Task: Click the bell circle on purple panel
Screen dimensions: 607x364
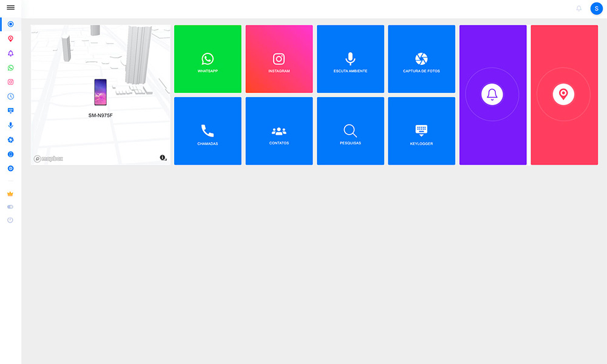Action: (x=492, y=95)
